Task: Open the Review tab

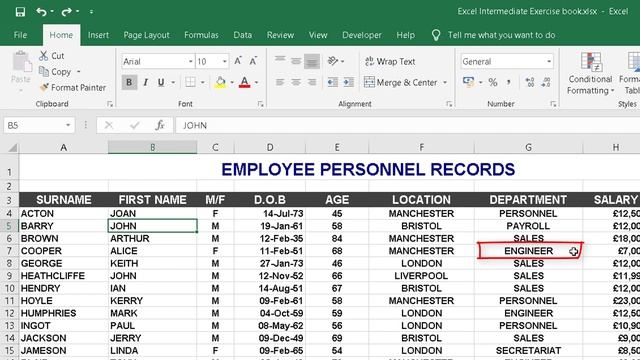Action: (280, 35)
